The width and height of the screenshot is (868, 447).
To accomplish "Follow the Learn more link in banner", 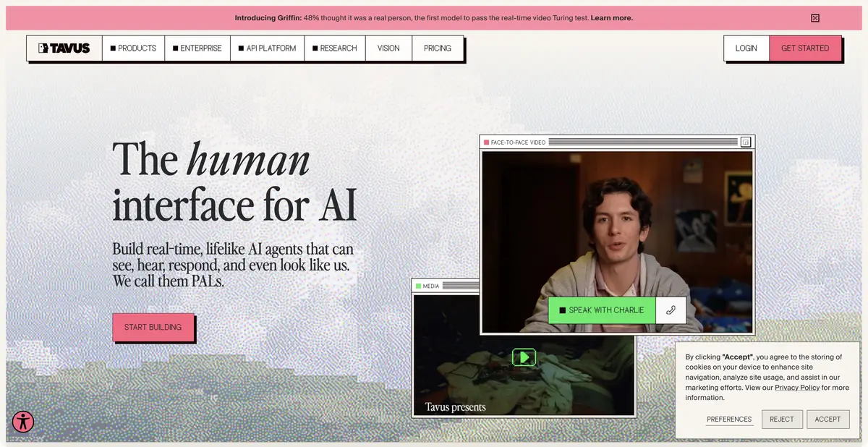I will (x=612, y=18).
